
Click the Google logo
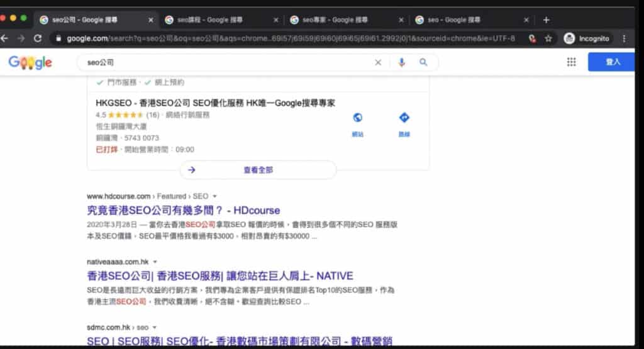pyautogui.click(x=30, y=62)
